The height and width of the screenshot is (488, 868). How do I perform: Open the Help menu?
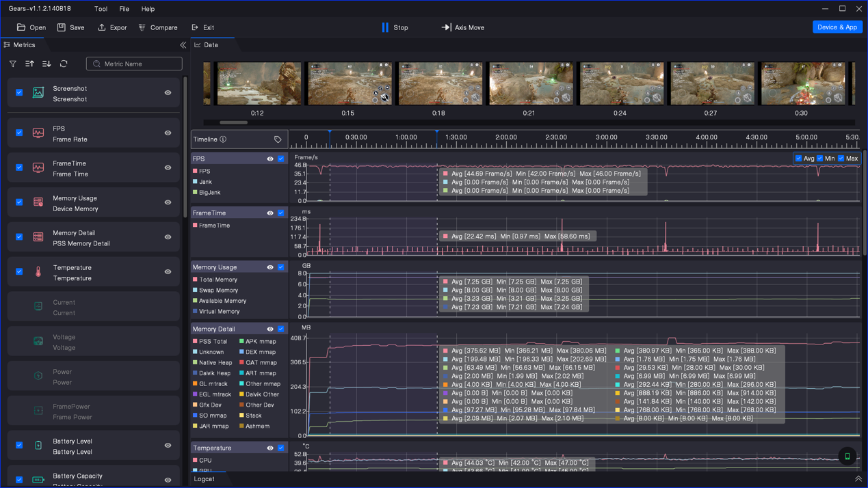(148, 9)
